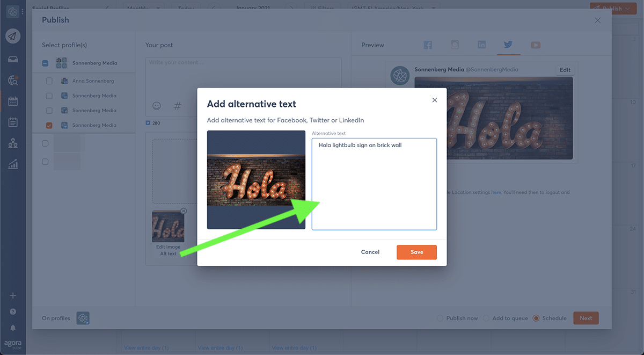Click the Next button
This screenshot has width=644, height=355.
pos(586,318)
